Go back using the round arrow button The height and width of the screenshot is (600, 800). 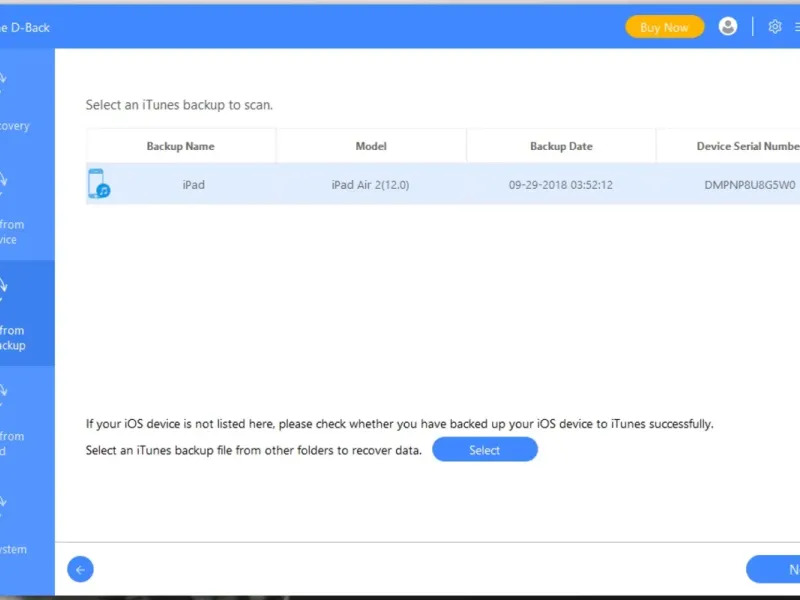(x=81, y=569)
